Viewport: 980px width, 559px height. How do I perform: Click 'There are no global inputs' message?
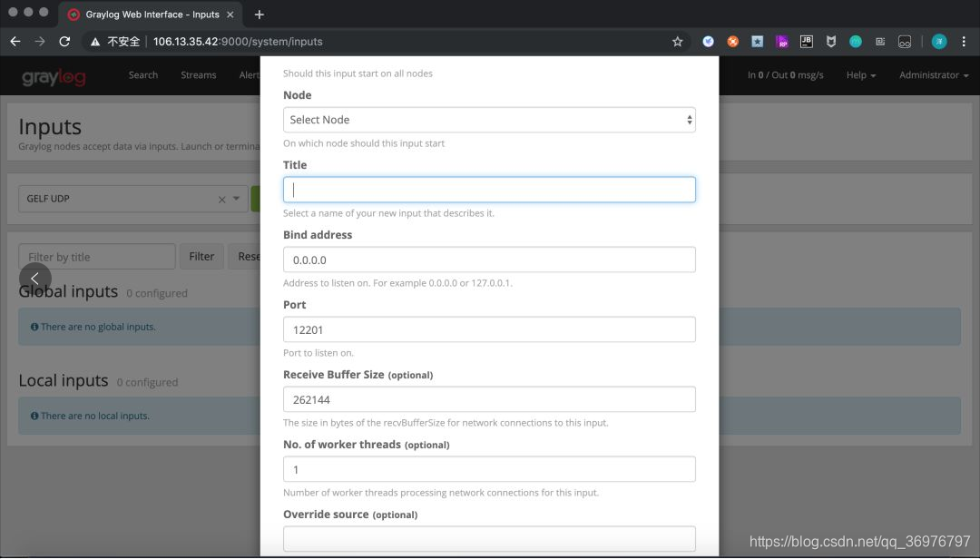pos(98,327)
